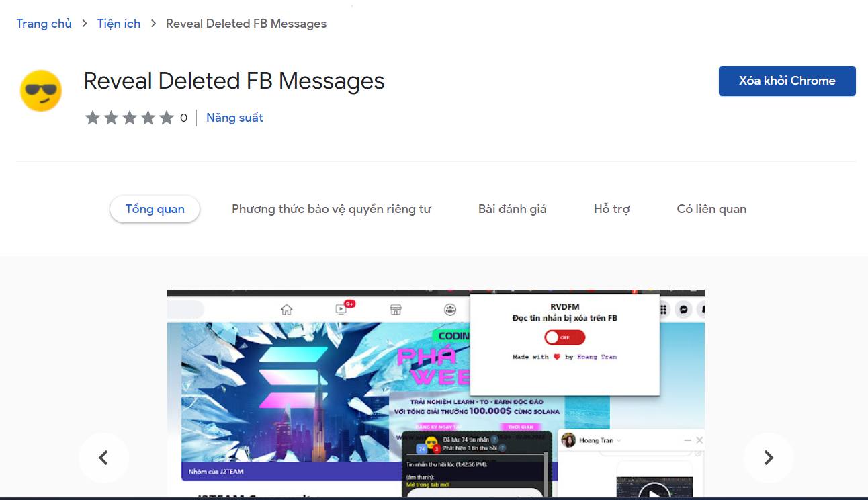
Task: Show previous screenshot with left arrow
Action: tap(103, 458)
